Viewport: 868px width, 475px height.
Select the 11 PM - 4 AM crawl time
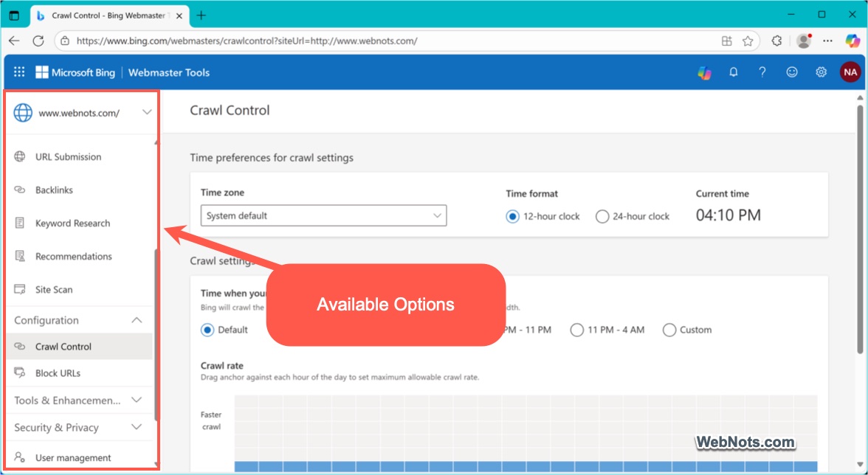tap(577, 330)
